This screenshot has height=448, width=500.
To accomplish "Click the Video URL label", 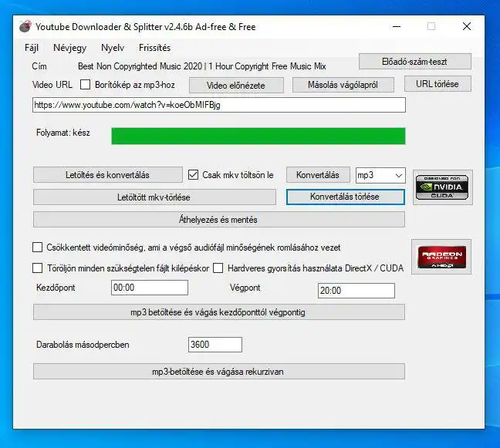I will (52, 85).
